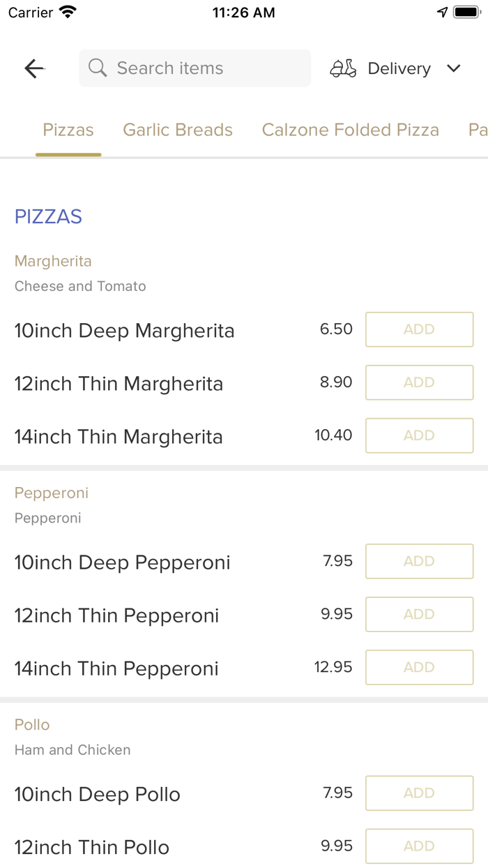Open Calzone Folded Pizza tab

click(x=350, y=130)
